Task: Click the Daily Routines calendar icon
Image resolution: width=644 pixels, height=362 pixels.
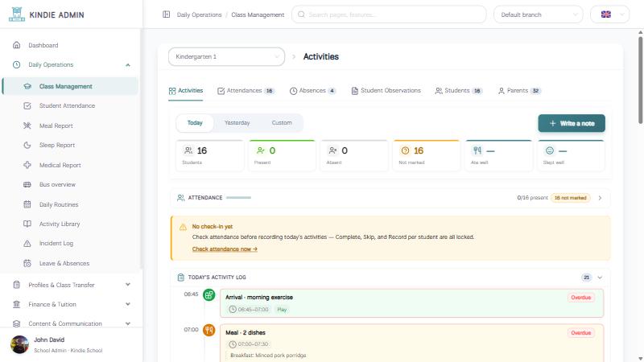Action: point(27,204)
